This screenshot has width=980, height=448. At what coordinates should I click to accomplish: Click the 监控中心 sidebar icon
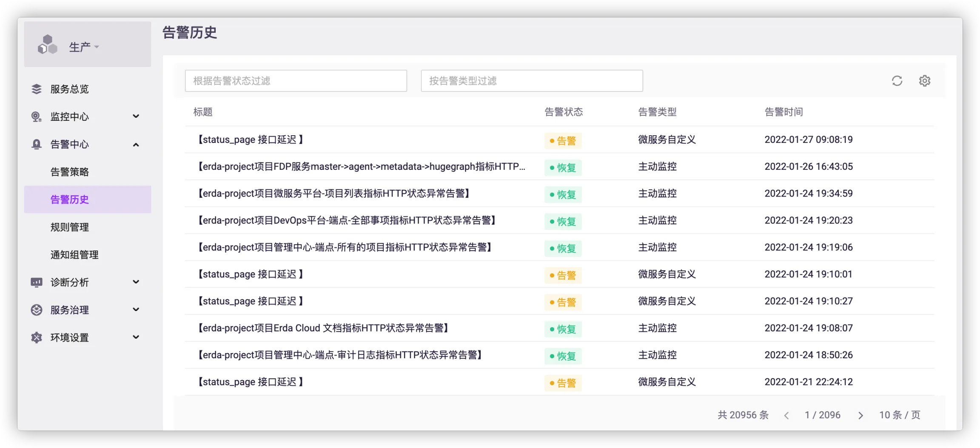click(37, 117)
